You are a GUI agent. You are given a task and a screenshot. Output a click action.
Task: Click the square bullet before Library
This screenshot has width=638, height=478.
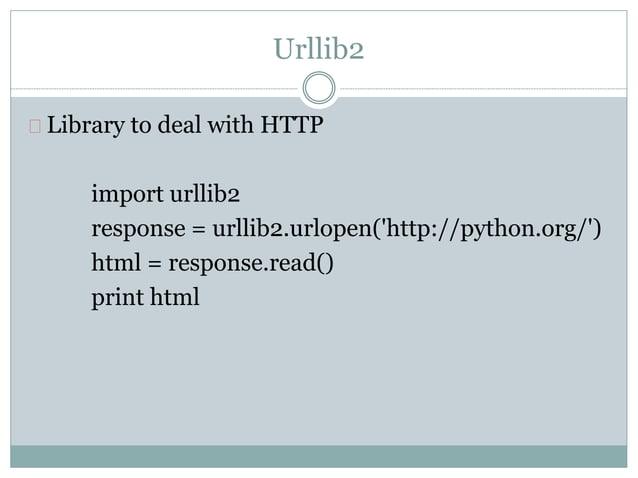tap(35, 126)
